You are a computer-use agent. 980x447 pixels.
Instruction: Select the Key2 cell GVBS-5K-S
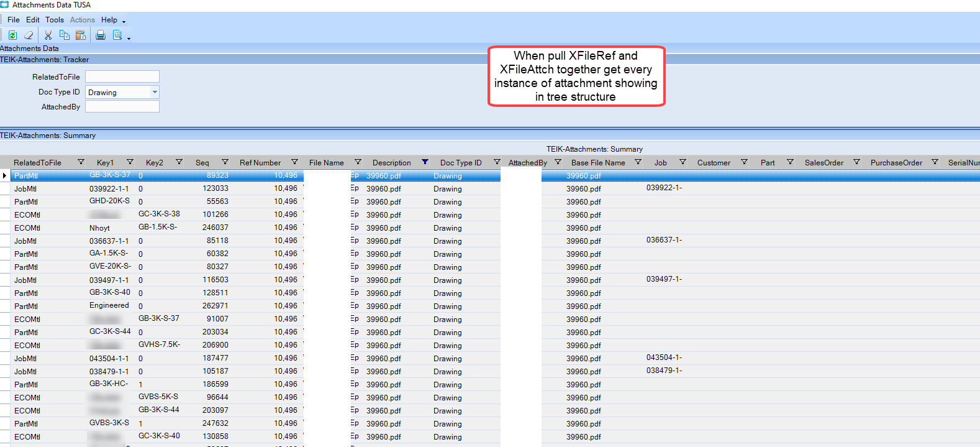pos(158,397)
